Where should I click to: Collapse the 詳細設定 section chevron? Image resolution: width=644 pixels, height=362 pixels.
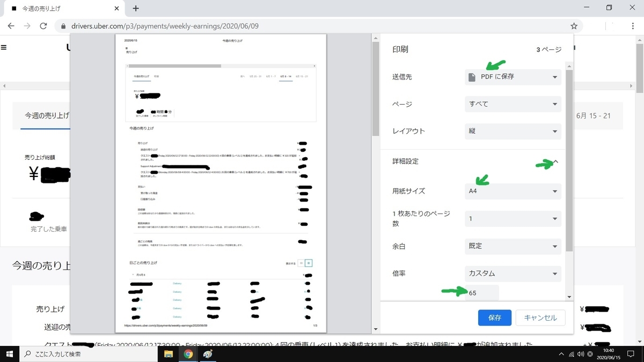click(555, 161)
